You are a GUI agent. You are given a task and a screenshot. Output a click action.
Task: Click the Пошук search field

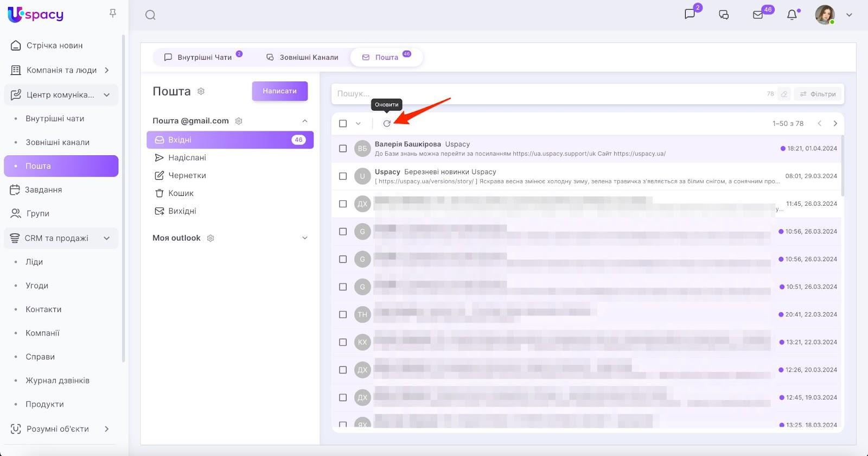coord(548,94)
